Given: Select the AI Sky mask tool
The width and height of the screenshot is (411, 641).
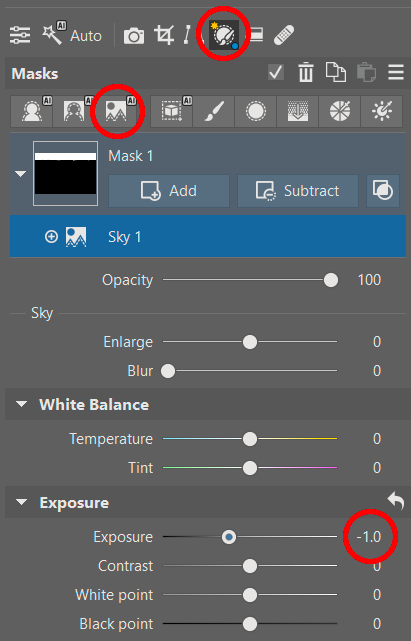Looking at the screenshot, I should 116,111.
